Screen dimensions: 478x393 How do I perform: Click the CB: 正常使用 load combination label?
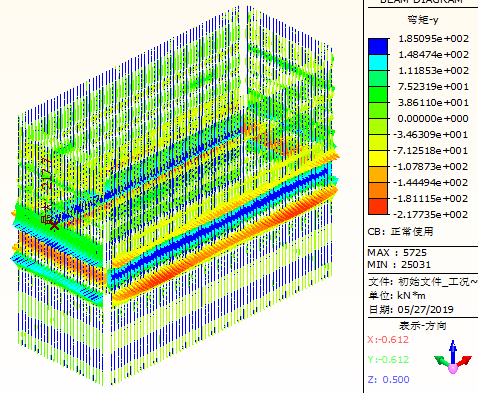[400, 231]
